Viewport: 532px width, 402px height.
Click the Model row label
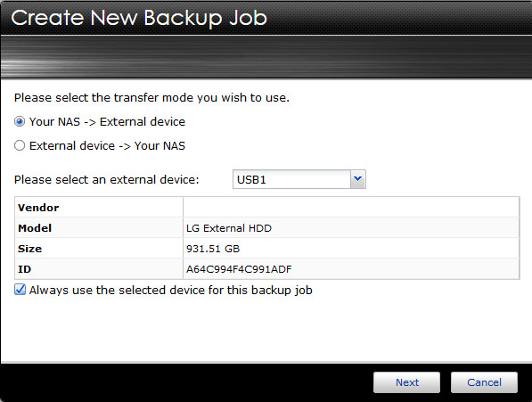tap(35, 228)
